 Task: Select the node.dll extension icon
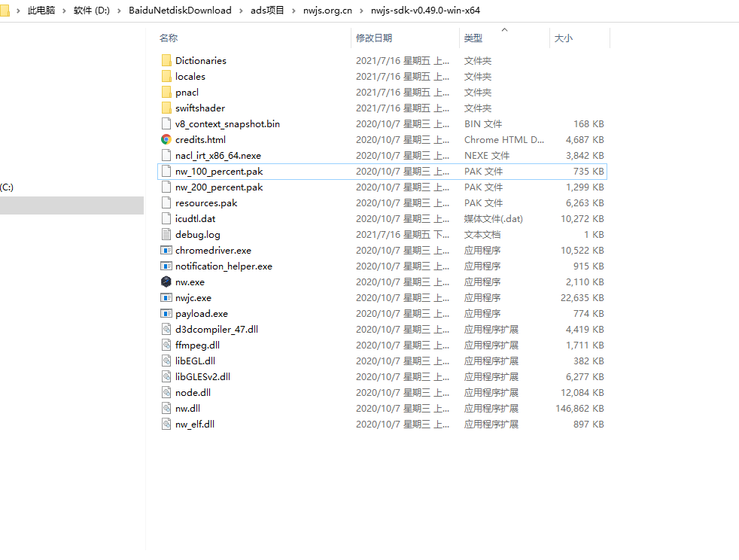167,392
